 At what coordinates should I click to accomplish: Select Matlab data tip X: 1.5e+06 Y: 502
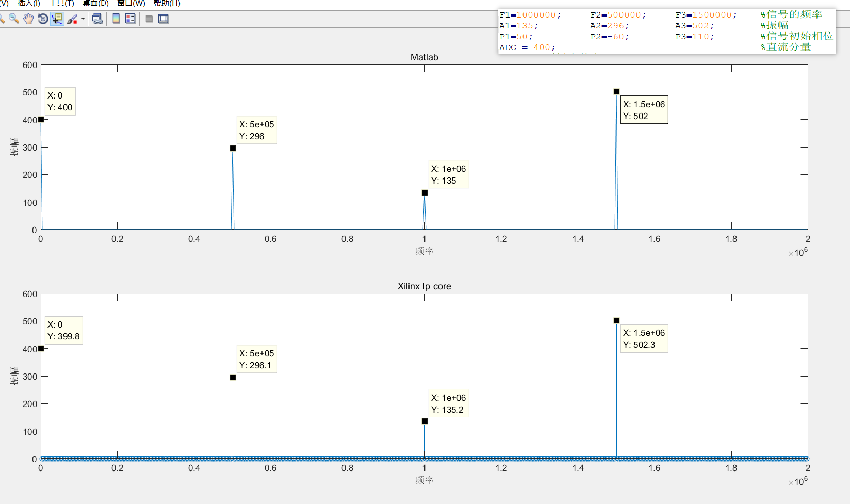(x=644, y=110)
